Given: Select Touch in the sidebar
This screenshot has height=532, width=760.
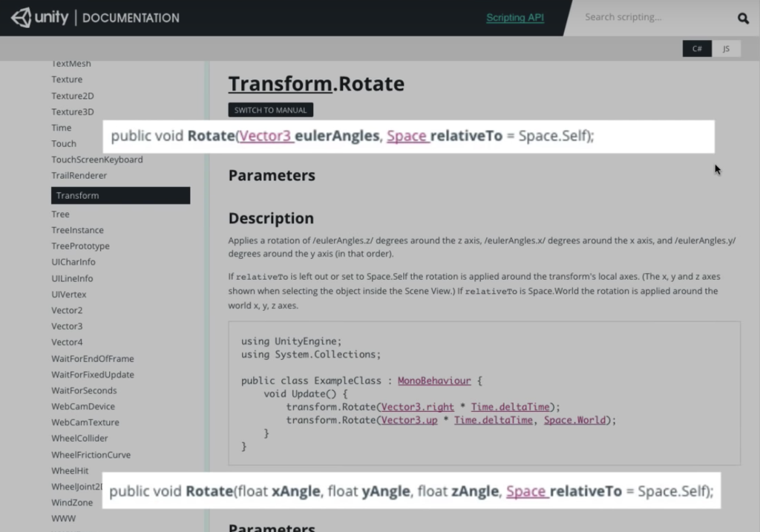Looking at the screenshot, I should (64, 144).
